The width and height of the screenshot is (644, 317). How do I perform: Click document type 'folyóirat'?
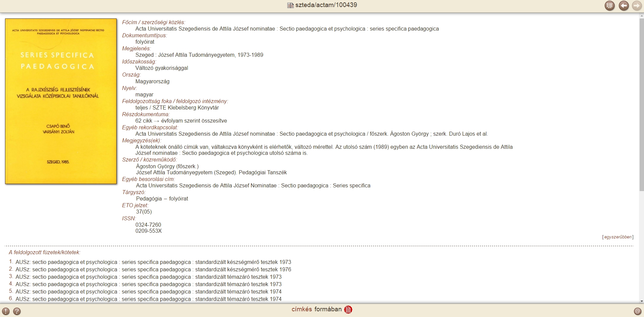[x=145, y=42]
